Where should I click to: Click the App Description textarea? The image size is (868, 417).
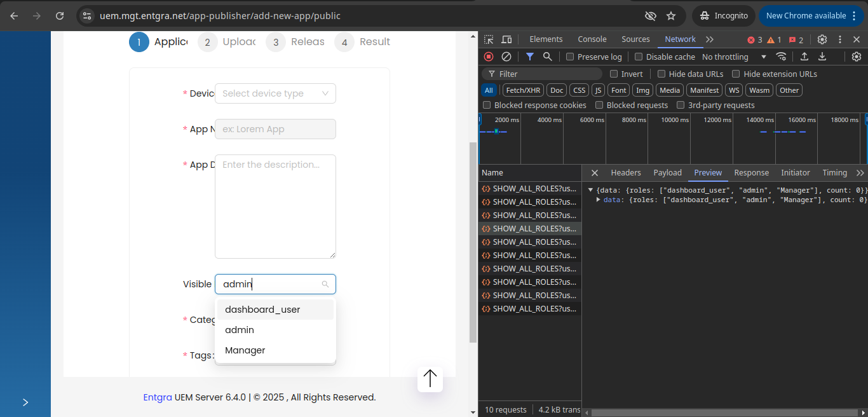point(275,207)
